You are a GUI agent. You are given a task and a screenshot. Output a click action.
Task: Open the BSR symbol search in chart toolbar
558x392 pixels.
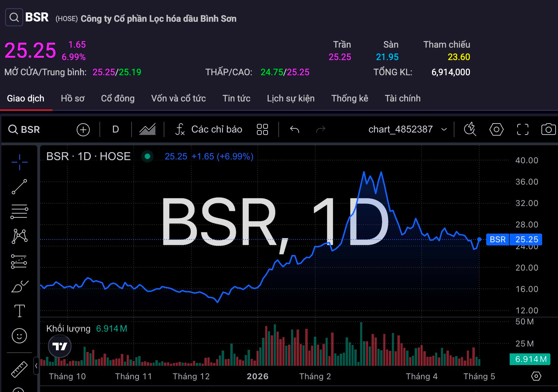click(24, 129)
